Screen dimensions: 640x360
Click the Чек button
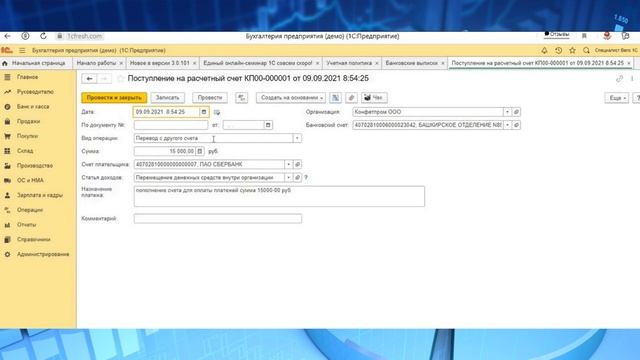click(x=374, y=98)
